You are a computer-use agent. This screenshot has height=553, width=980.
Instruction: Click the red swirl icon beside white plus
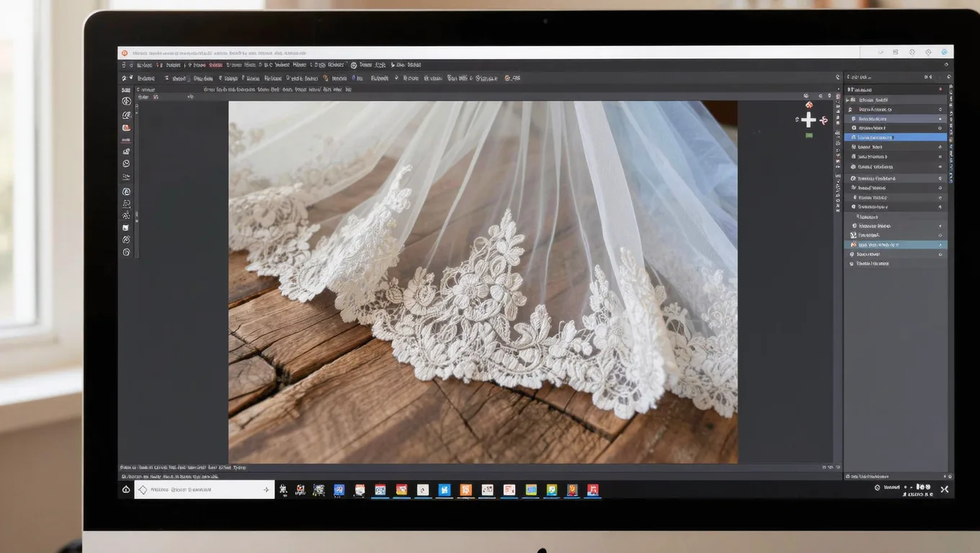824,120
